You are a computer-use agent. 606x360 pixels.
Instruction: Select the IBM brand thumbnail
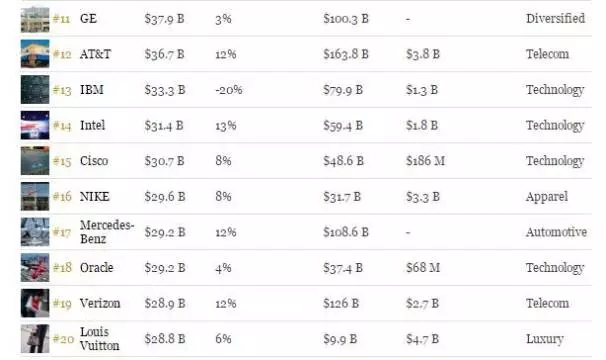click(x=35, y=90)
